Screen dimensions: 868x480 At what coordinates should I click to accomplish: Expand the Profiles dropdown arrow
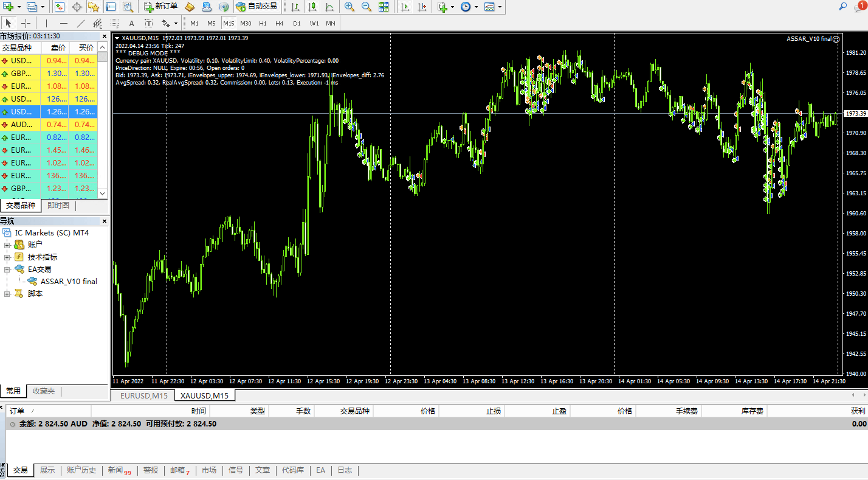pos(42,7)
